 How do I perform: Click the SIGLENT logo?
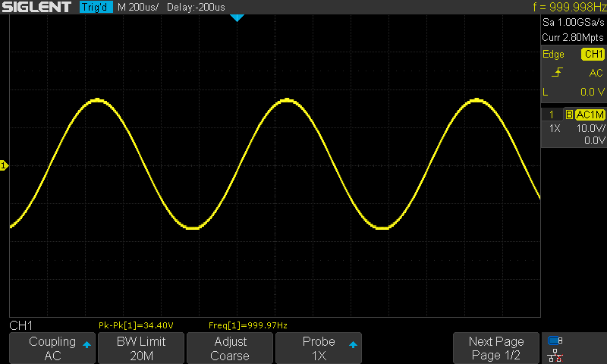click(x=36, y=7)
